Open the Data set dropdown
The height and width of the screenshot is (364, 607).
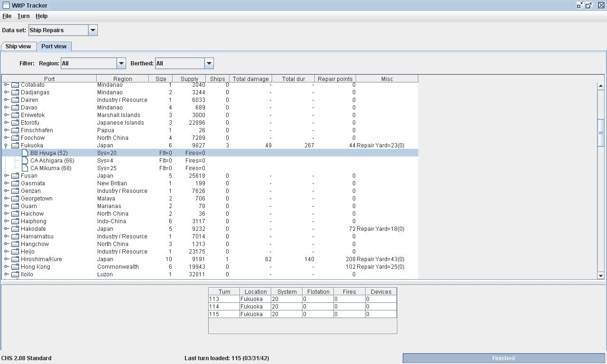point(93,30)
